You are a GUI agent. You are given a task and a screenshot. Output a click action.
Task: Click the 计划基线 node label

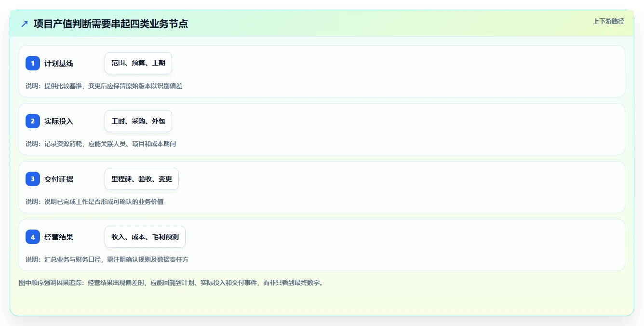(59, 63)
